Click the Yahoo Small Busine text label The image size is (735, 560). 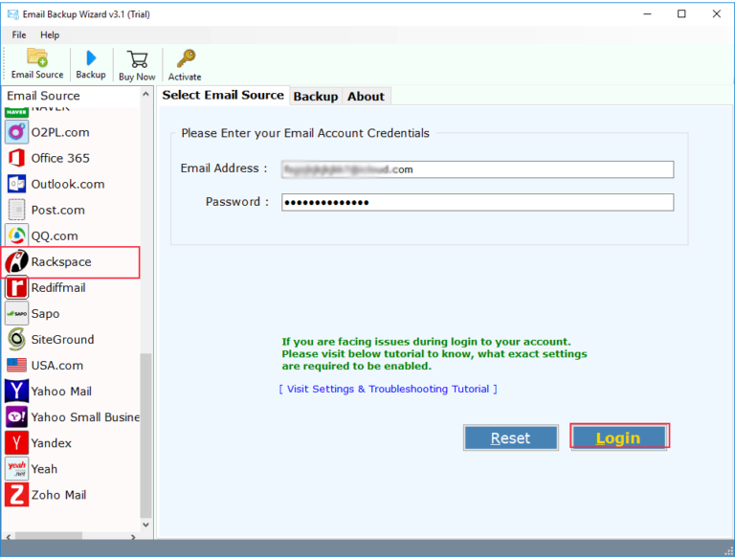(x=85, y=417)
